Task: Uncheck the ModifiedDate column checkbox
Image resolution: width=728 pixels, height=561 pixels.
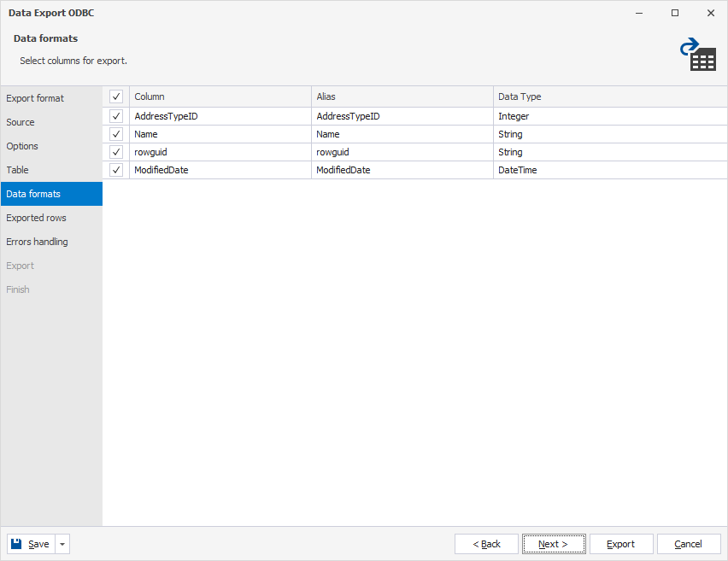Action: pyautogui.click(x=116, y=170)
